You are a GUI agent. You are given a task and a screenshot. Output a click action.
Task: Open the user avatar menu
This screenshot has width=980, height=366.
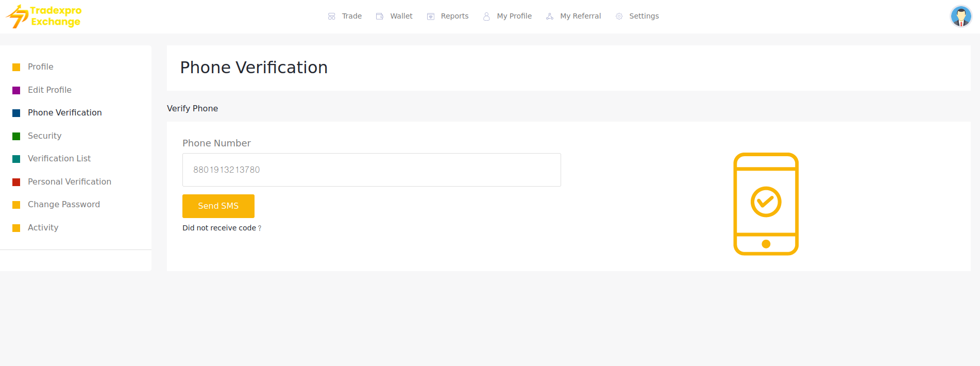[960, 16]
